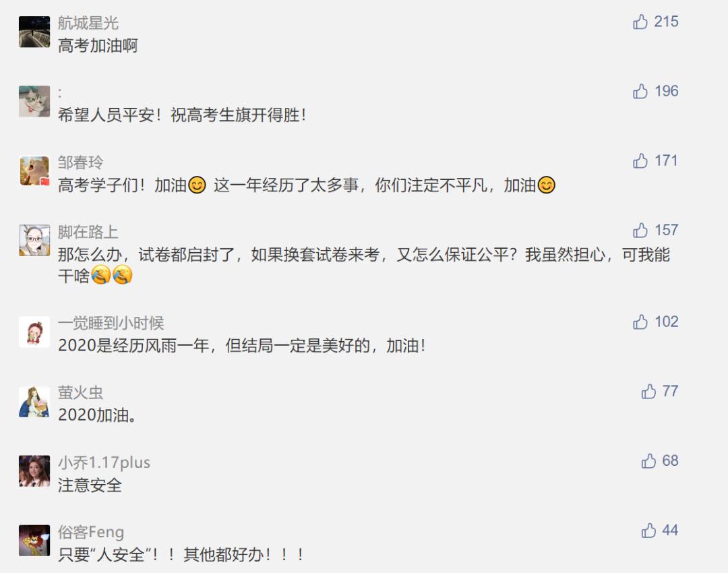Click thumbs-up on comment with 196 likes

(x=640, y=91)
